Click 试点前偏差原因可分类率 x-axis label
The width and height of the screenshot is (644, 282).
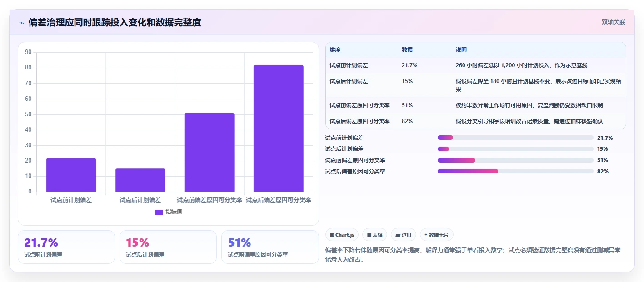tap(210, 200)
